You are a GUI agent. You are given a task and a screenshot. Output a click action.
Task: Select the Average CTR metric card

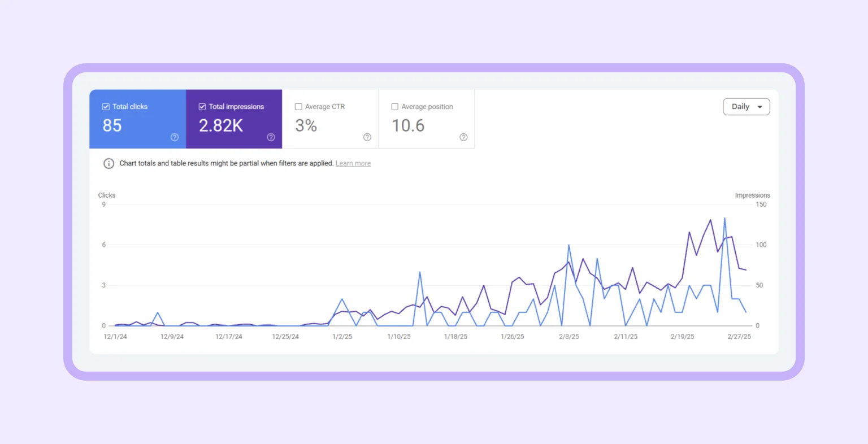330,119
